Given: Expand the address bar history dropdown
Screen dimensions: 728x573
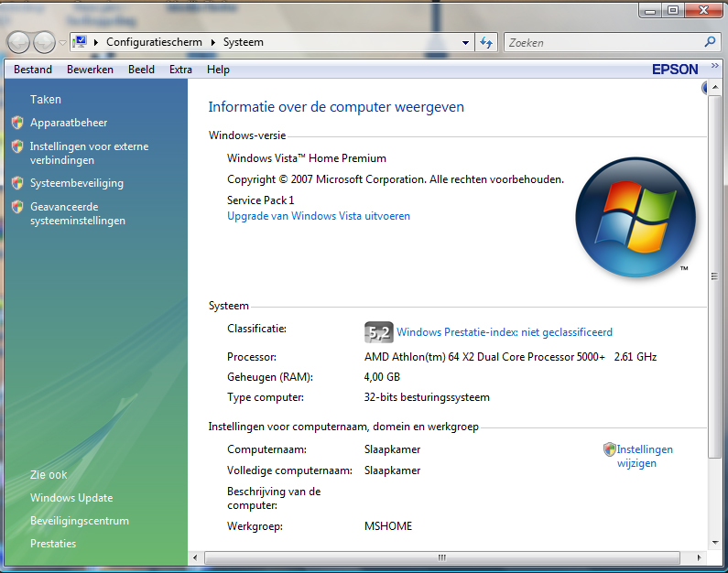Looking at the screenshot, I should tap(465, 43).
